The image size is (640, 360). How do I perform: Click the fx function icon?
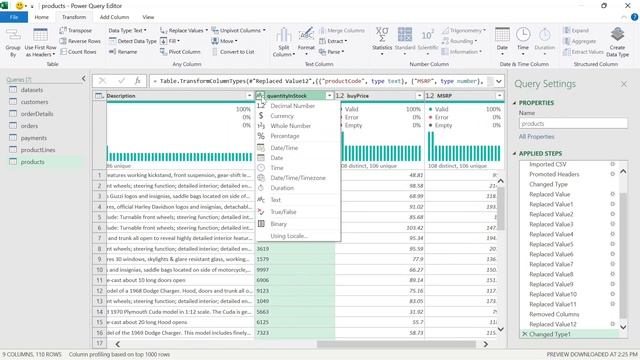point(138,81)
